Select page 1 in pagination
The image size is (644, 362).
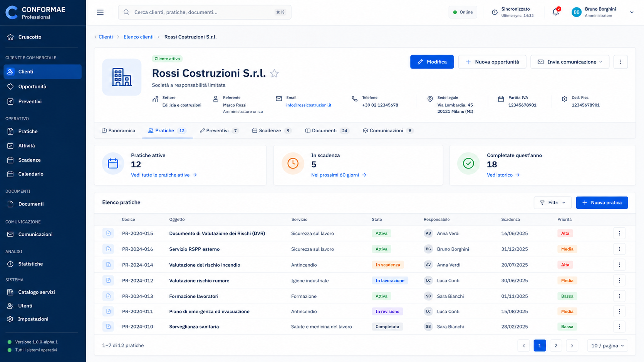tap(540, 345)
